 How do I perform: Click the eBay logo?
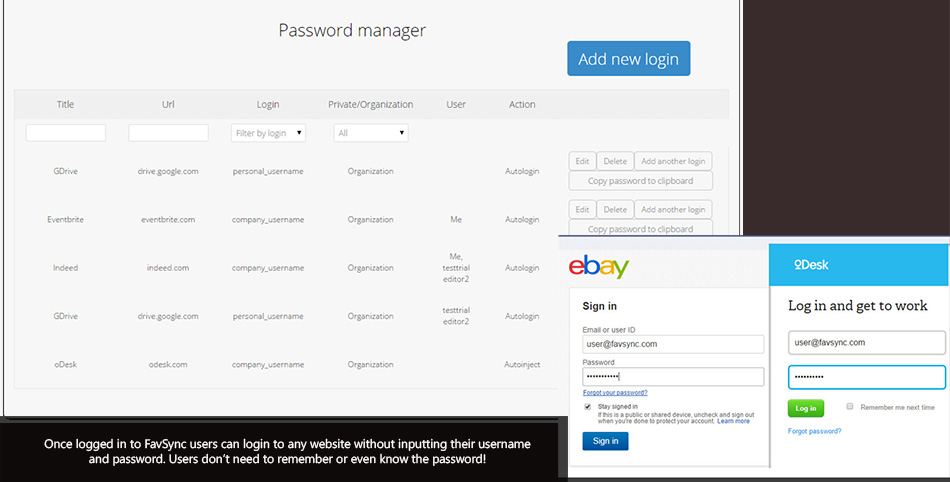(x=599, y=267)
